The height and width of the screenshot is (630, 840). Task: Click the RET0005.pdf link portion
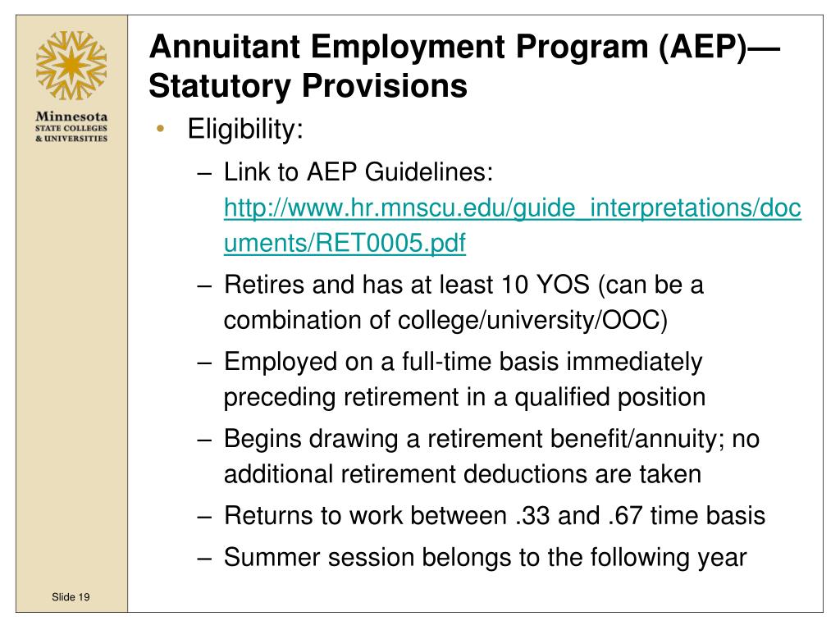[x=345, y=243]
